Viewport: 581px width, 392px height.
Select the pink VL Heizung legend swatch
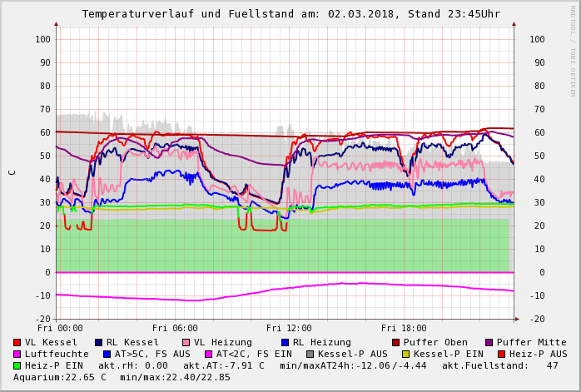pos(186,342)
